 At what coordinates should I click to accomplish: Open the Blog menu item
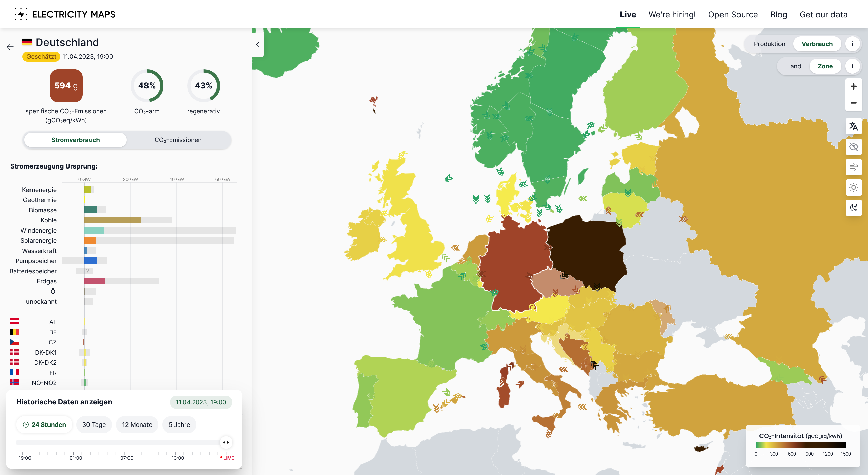click(778, 14)
